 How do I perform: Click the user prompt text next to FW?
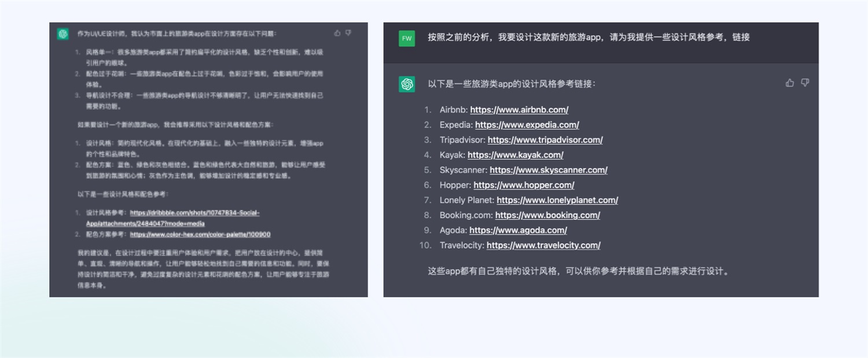[589, 38]
